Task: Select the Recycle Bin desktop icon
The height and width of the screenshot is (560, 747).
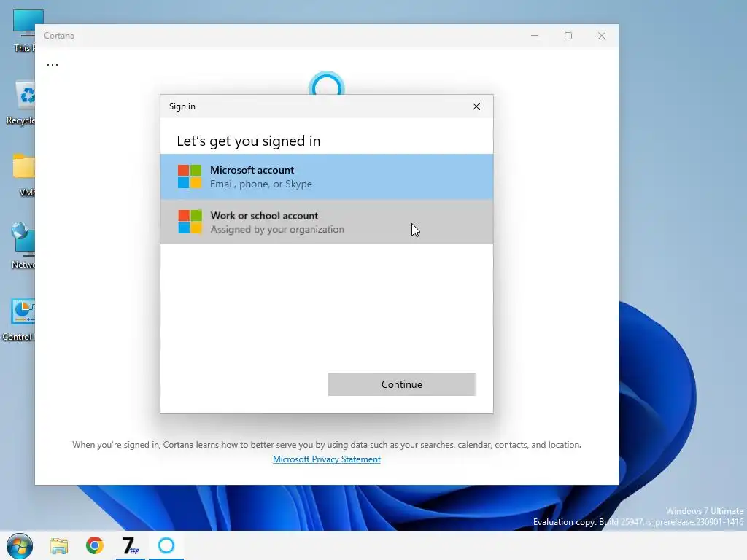Action: coord(21,103)
